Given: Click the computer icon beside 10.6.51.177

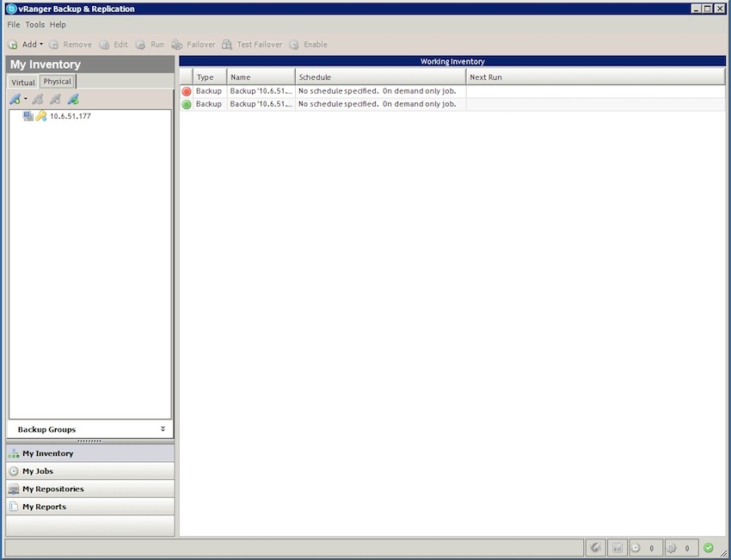Looking at the screenshot, I should (x=28, y=116).
